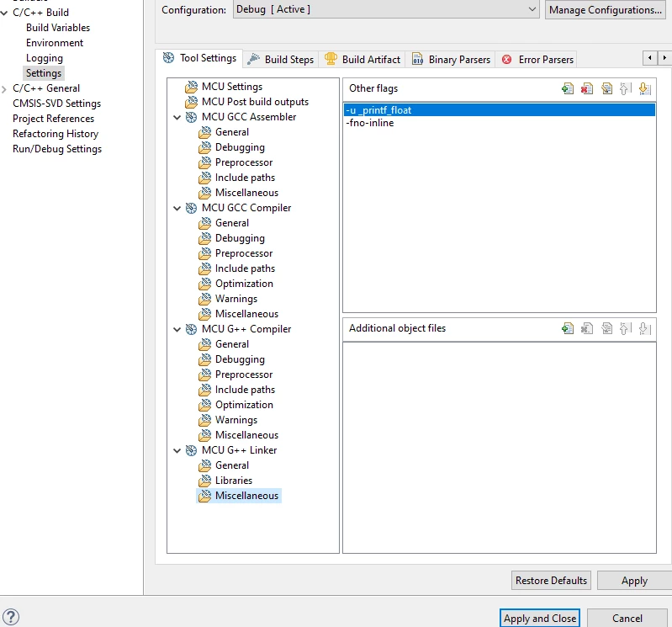This screenshot has width=672, height=627.
Task: Select Settings in the left pane
Action: (43, 73)
